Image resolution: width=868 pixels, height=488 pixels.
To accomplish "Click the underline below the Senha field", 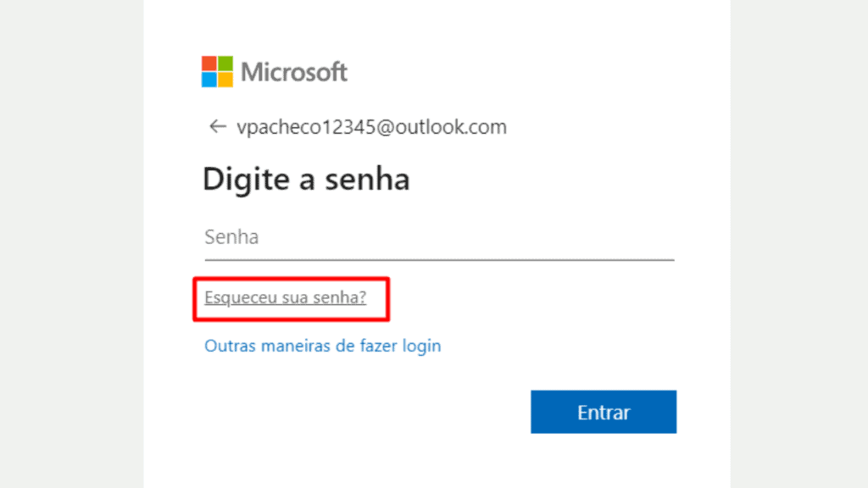I will tap(438, 259).
